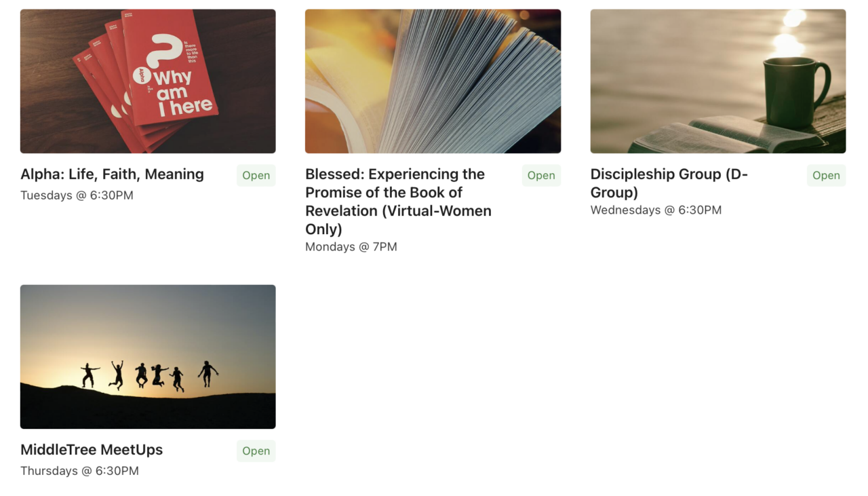Click the Open badge beside MiddleTree MeetUps
Viewport: 868px width, 496px height.
256,451
